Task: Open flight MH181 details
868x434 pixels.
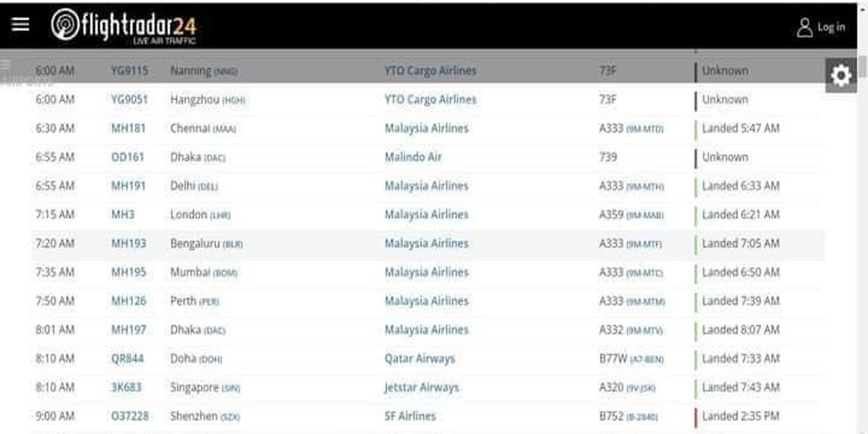Action: pos(129,129)
